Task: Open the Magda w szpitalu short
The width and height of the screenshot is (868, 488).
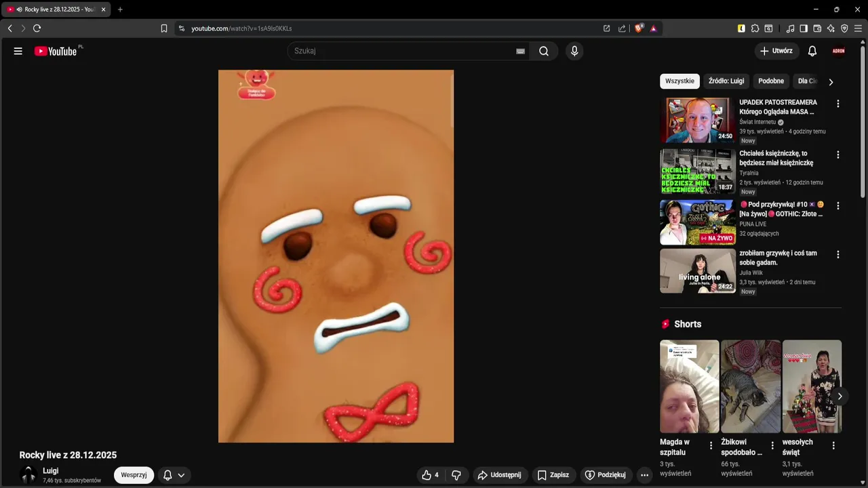Action: point(690,386)
